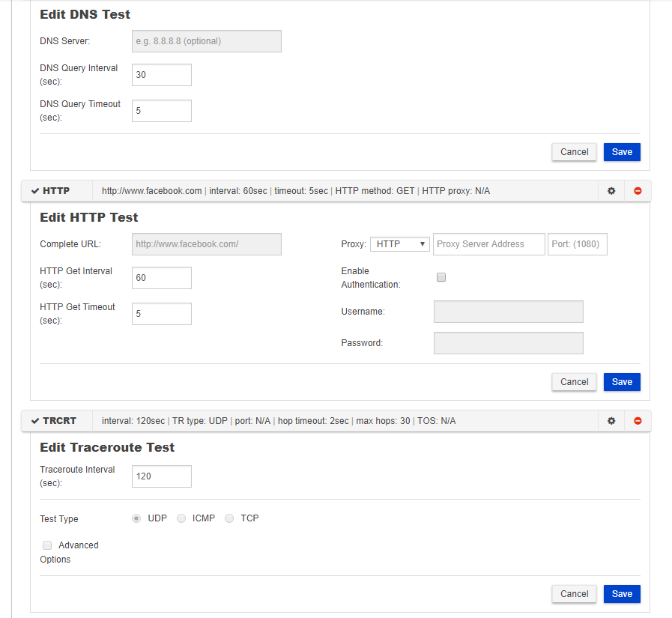
Task: Remove the HTTP test with red icon
Action: (x=638, y=191)
